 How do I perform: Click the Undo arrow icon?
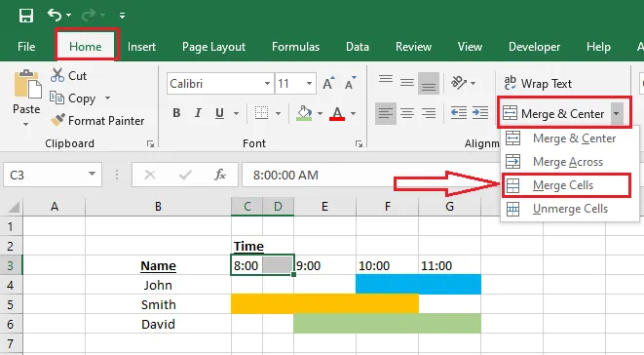point(55,15)
